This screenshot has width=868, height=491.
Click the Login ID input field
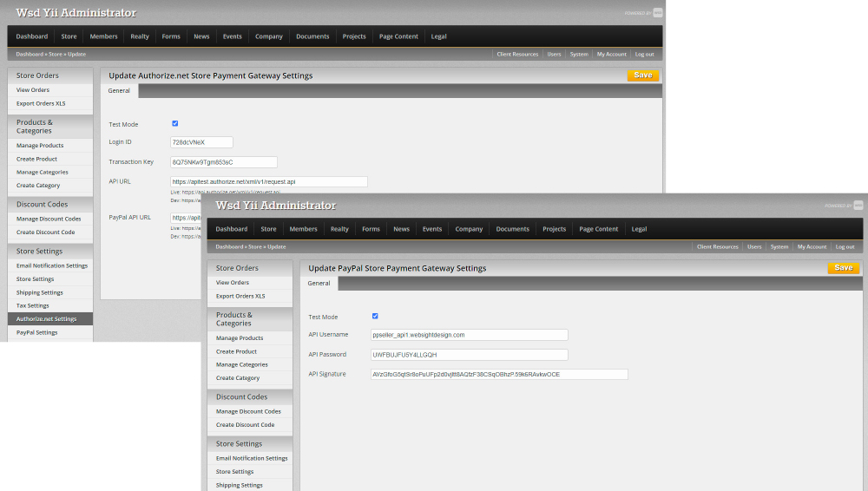pos(201,142)
